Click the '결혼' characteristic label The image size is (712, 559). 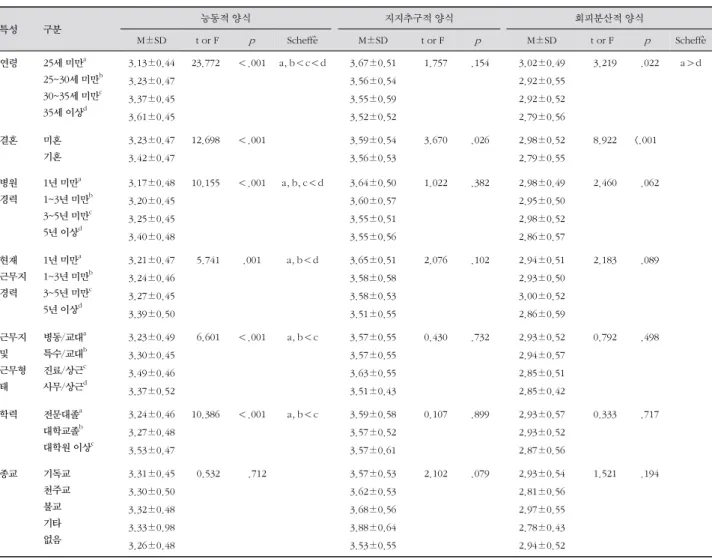pos(9,140)
